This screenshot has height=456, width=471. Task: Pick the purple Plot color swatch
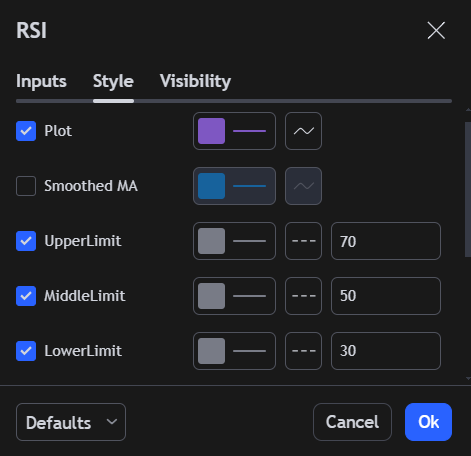point(211,131)
